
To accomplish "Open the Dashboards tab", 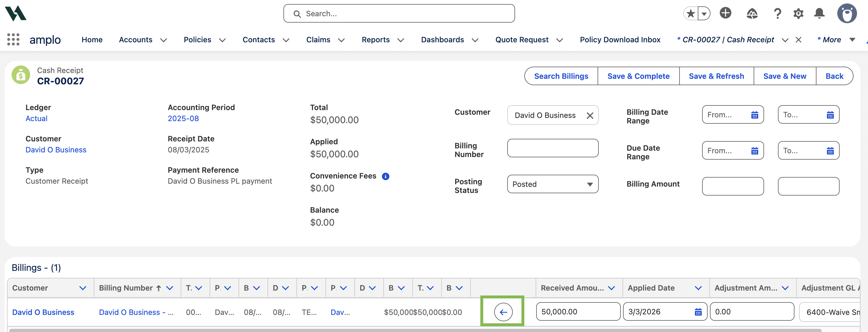I will pyautogui.click(x=442, y=40).
